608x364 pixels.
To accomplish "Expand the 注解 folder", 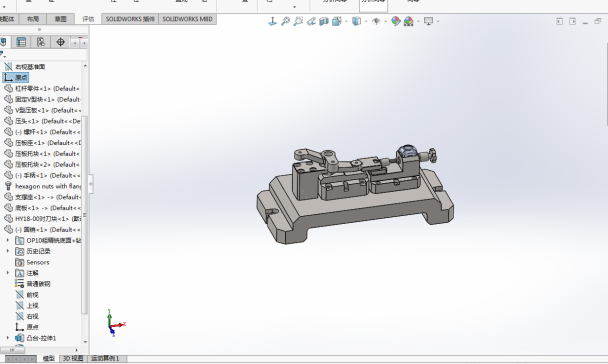I will [x=7, y=273].
